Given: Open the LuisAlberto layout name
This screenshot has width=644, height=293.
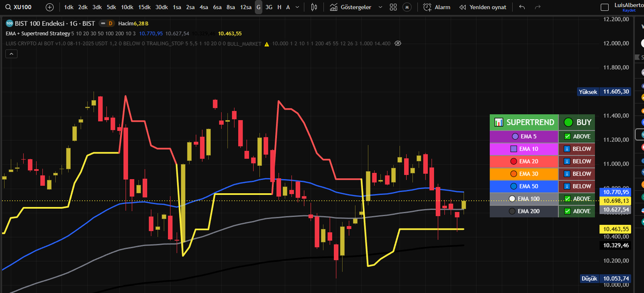Looking at the screenshot, I should (628, 5).
